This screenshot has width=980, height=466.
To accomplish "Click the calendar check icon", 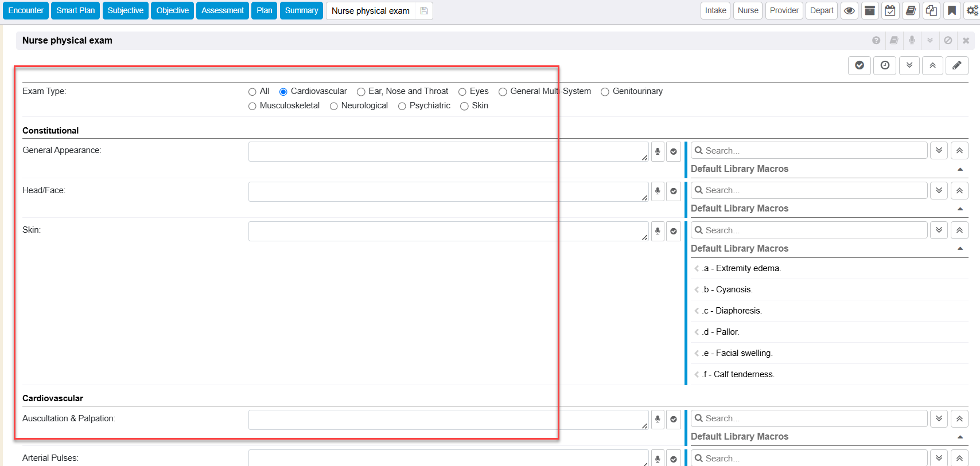I will coord(890,11).
